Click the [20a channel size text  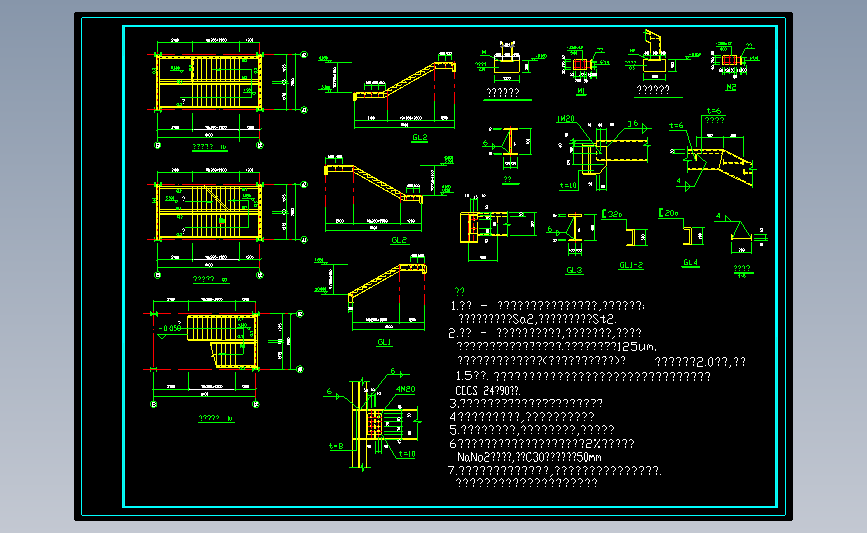(668, 213)
